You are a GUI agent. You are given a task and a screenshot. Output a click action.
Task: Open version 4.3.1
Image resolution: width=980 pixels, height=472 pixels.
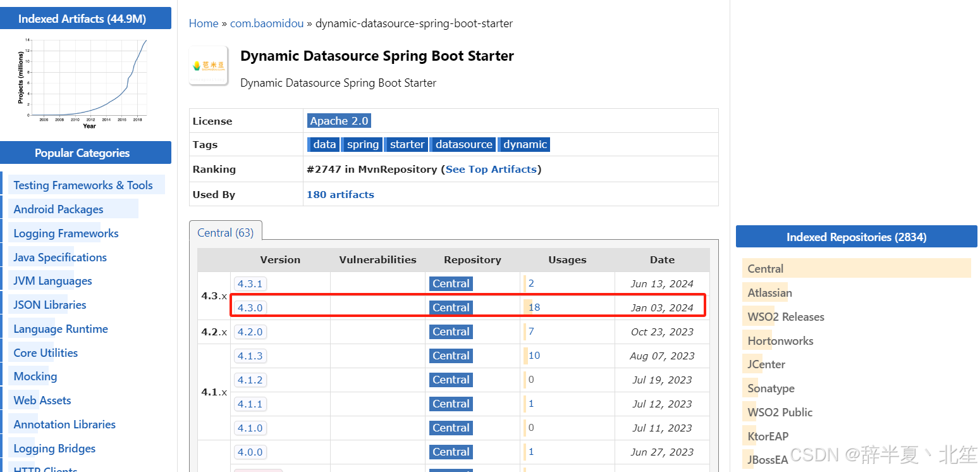tap(250, 284)
